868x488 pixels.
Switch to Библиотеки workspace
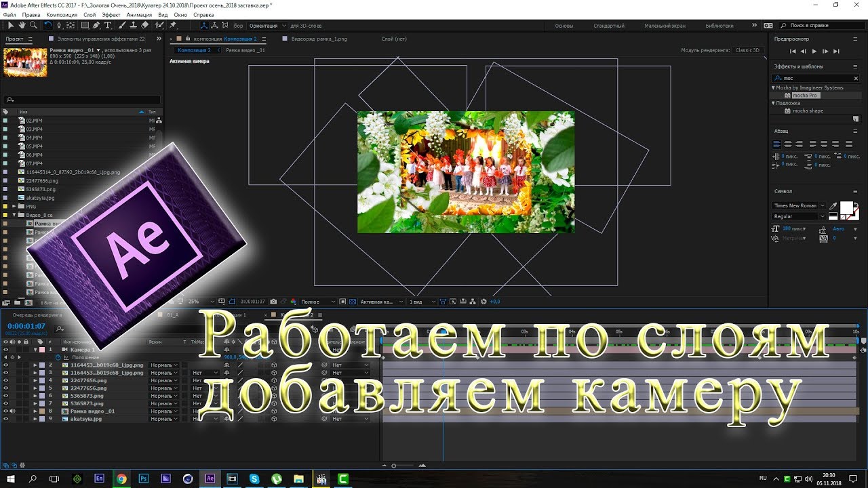pyautogui.click(x=719, y=26)
